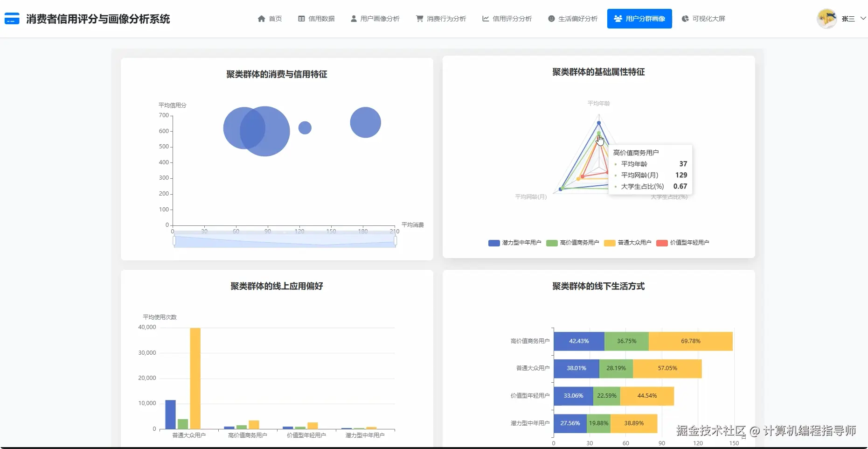Click the user-group icon in 用户分群画像 button
Viewport: 868px width, 449px height.
[617, 19]
